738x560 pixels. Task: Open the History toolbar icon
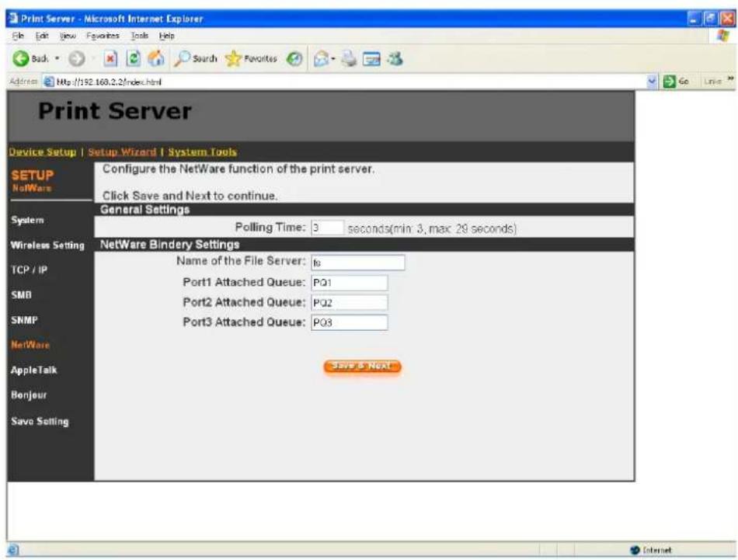click(x=294, y=59)
